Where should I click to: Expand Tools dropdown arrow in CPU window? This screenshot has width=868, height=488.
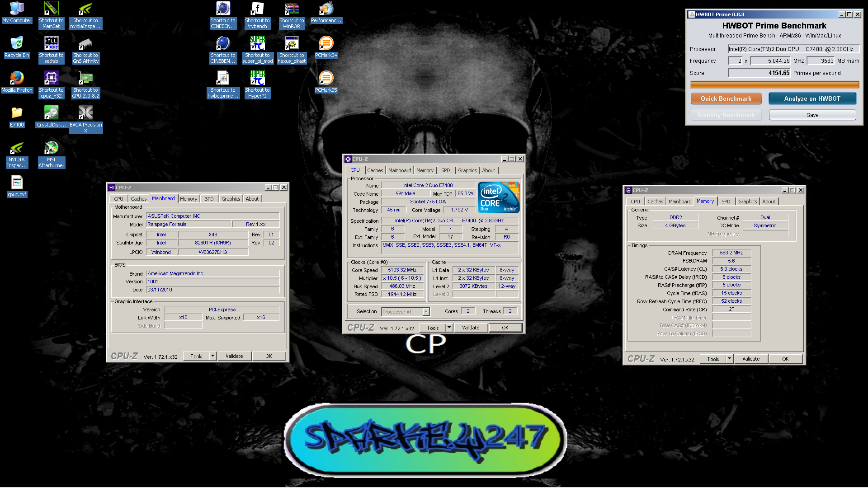pyautogui.click(x=449, y=328)
